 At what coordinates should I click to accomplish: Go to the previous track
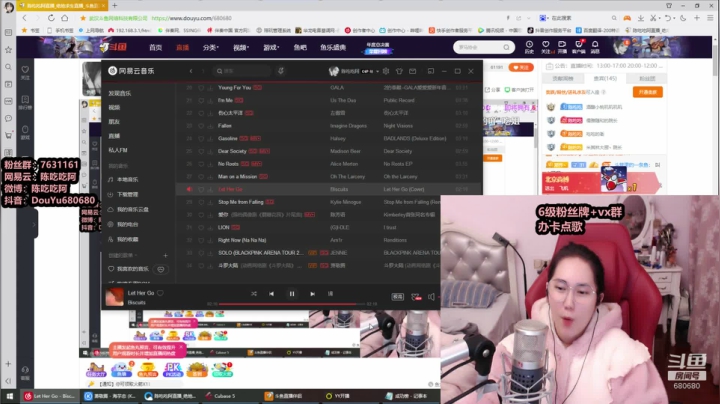click(271, 294)
